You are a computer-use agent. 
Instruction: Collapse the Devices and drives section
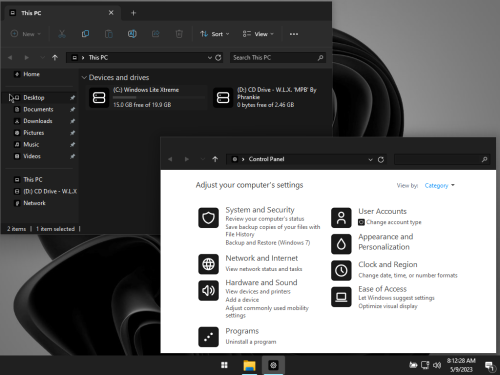point(84,77)
